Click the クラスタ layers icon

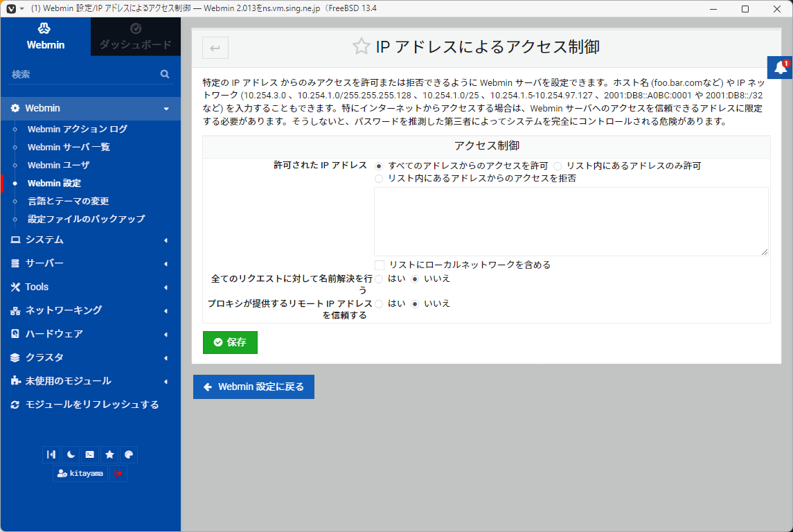[15, 357]
